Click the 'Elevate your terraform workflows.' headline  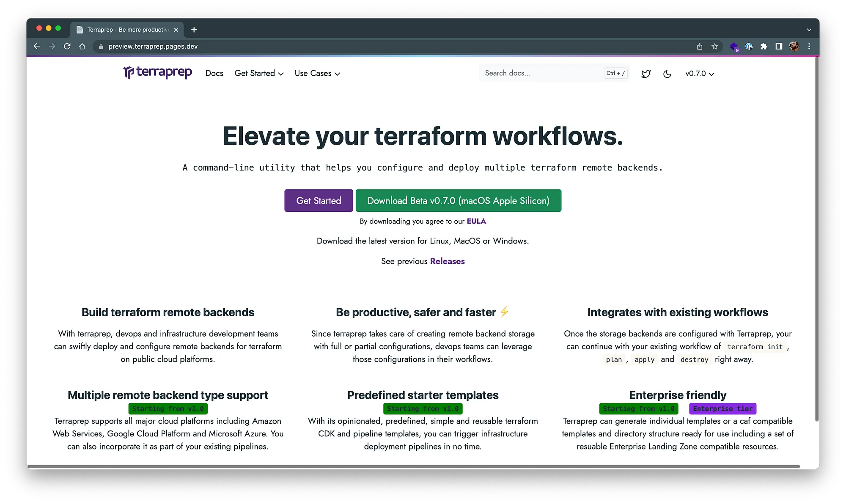[x=423, y=136]
